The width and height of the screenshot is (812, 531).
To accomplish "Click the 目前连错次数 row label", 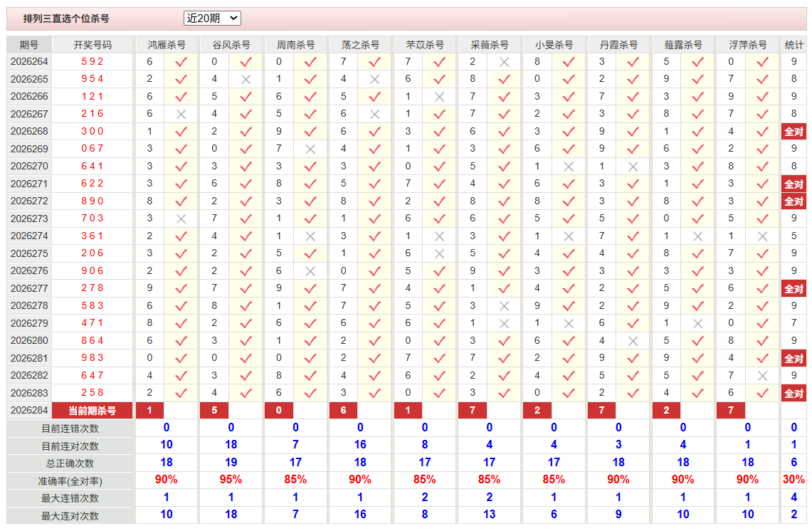I will (x=70, y=429).
